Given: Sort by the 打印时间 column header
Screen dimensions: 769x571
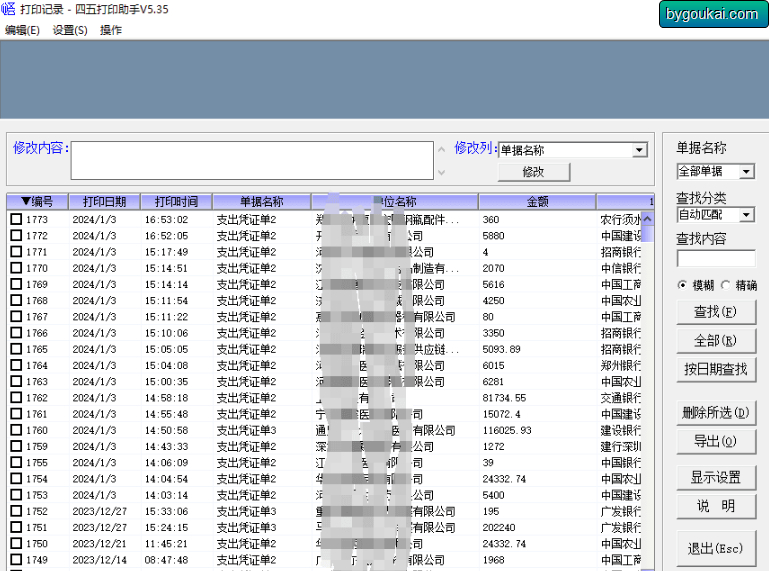Looking at the screenshot, I should pos(177,202).
